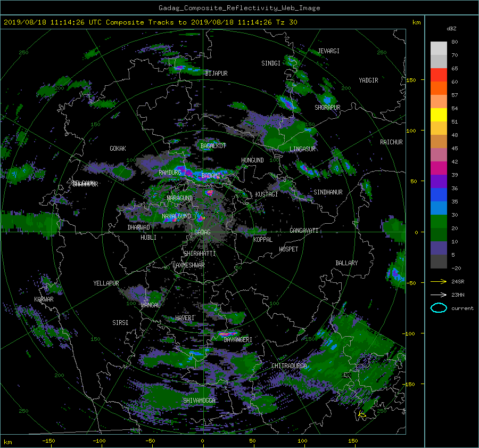
Task: Click the BAGALKOT city label
Action: 213,146
